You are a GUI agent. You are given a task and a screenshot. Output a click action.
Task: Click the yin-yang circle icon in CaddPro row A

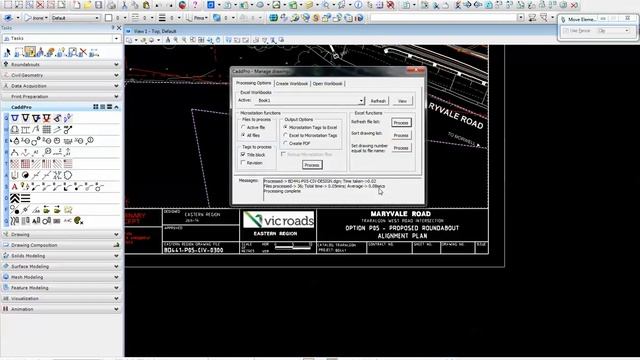(25, 176)
